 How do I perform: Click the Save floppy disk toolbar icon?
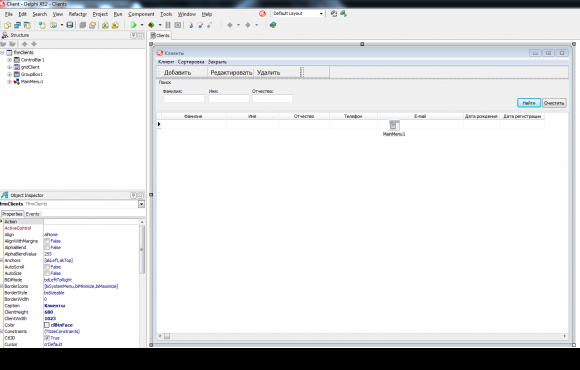point(69,25)
